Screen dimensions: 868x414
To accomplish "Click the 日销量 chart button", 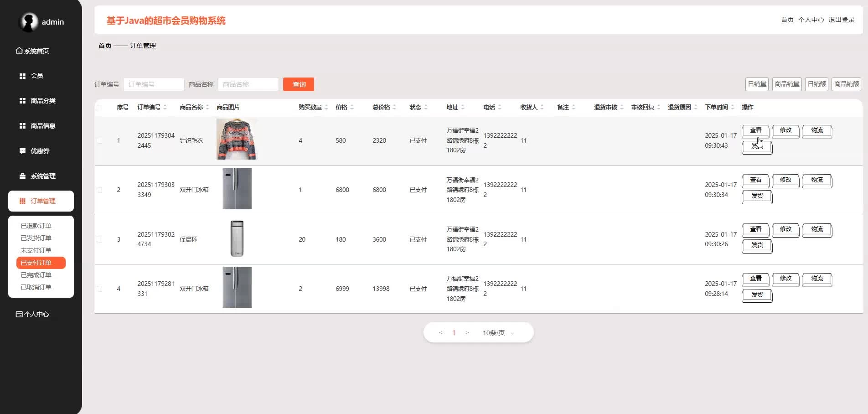I will (757, 84).
